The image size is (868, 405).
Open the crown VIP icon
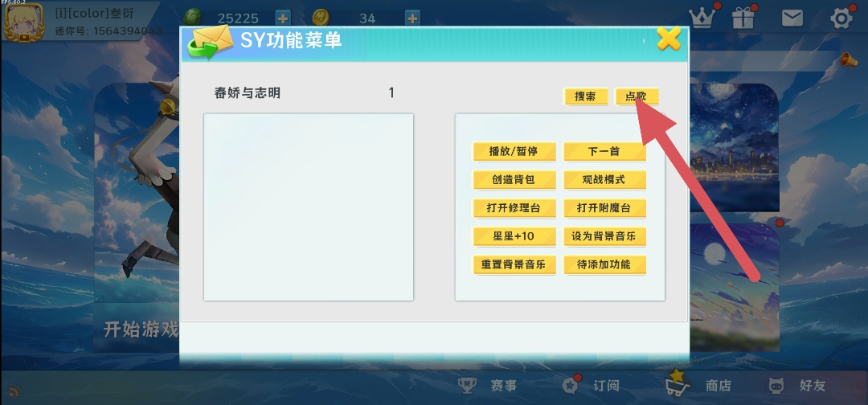[703, 18]
